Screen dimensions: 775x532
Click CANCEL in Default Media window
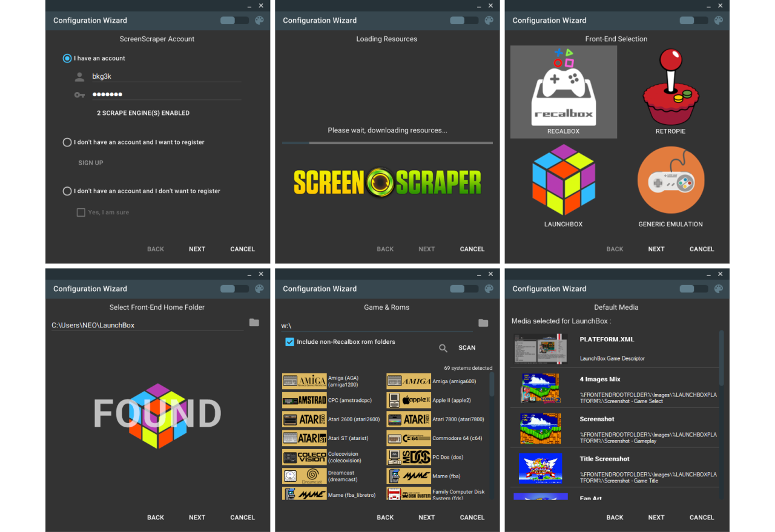point(702,517)
